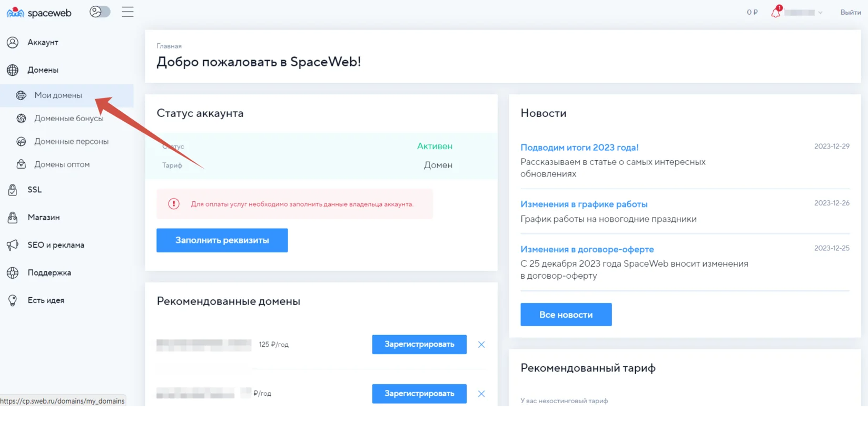Expand the Магазин sidebar section
The height and width of the screenshot is (430, 868).
[43, 217]
